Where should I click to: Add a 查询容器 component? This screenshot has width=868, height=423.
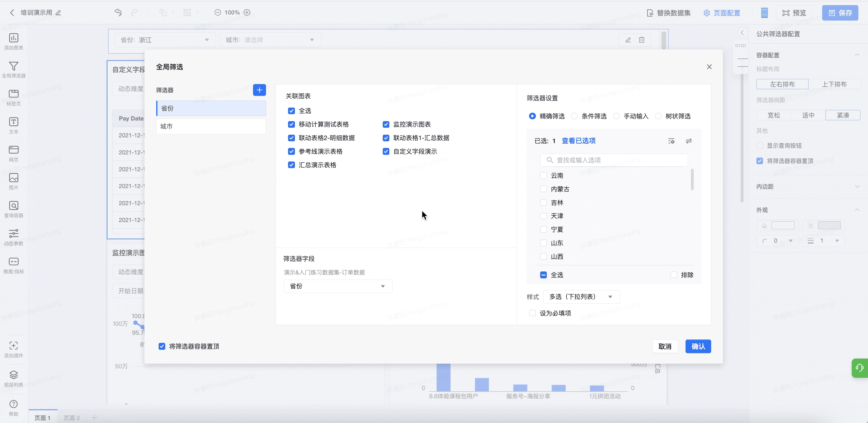click(x=14, y=209)
